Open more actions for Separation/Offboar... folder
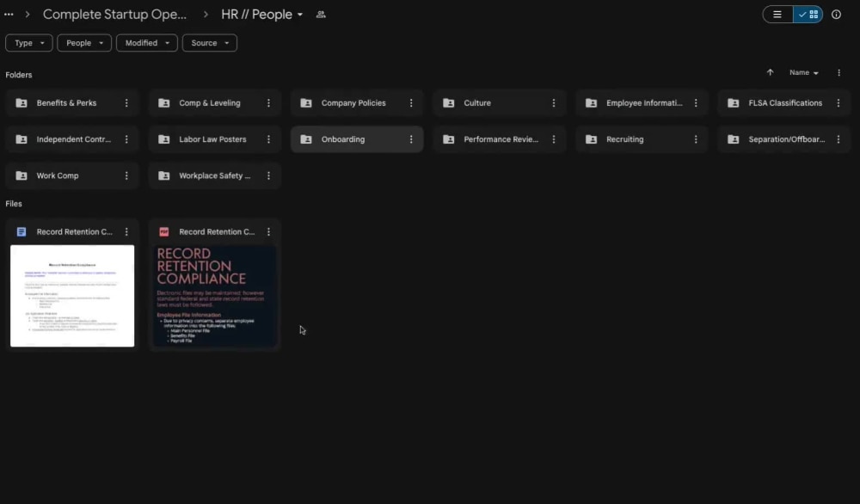 pos(838,139)
